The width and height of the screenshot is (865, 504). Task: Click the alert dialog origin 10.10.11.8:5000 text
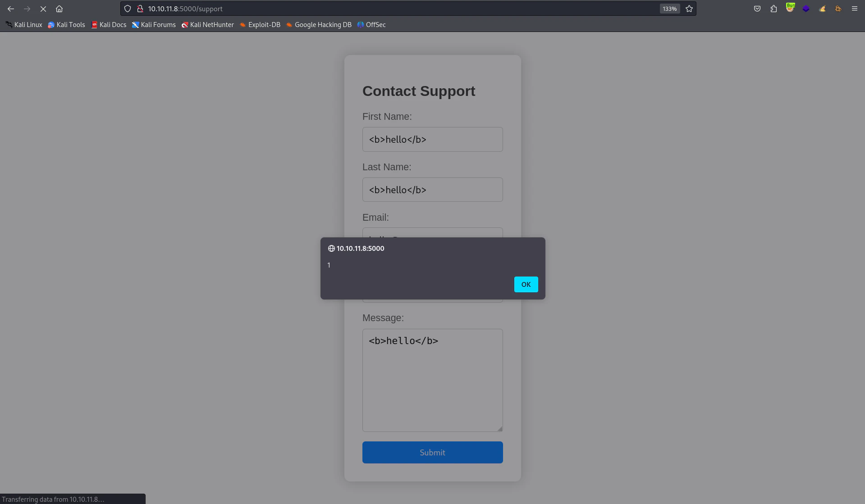(360, 248)
